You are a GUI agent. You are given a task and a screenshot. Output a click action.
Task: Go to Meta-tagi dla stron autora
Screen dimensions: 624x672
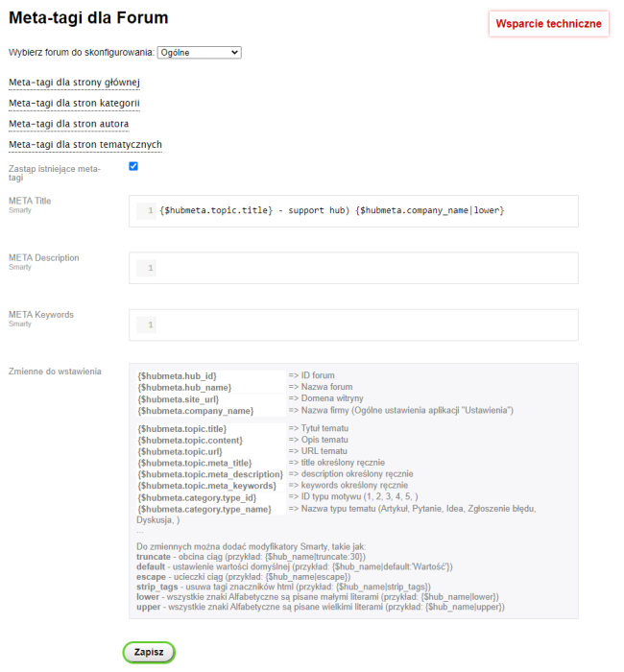point(69,124)
